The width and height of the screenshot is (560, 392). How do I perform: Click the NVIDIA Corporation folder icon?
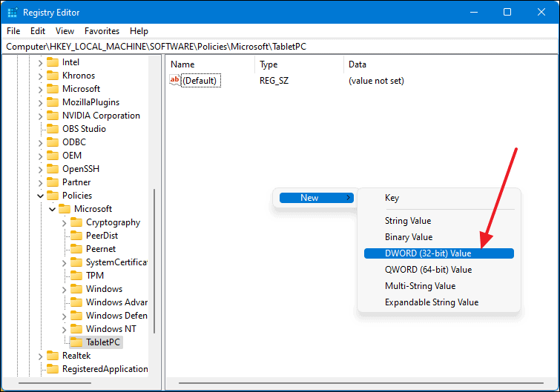point(53,116)
